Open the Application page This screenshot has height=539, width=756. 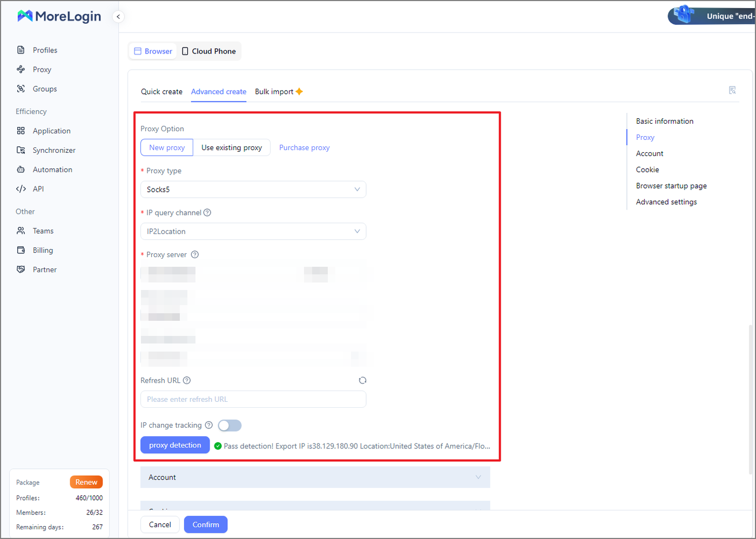(51, 131)
